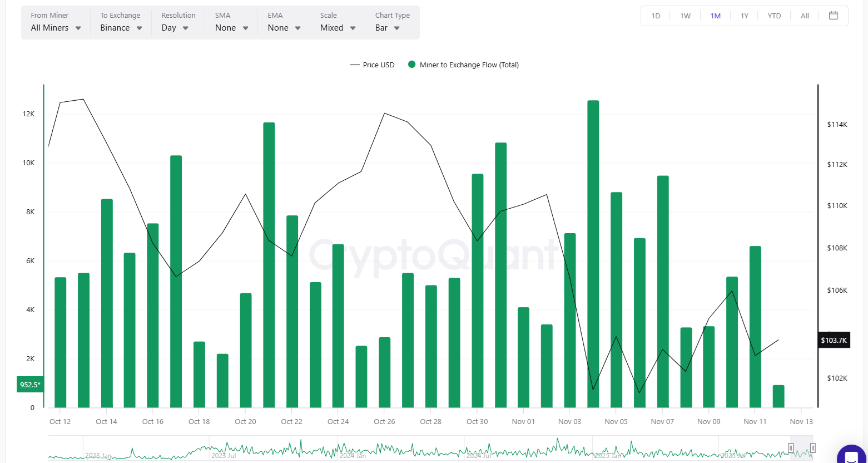Screen dimensions: 868x463
Task: Click the Nov 04 highest green bar
Action: pos(593,254)
